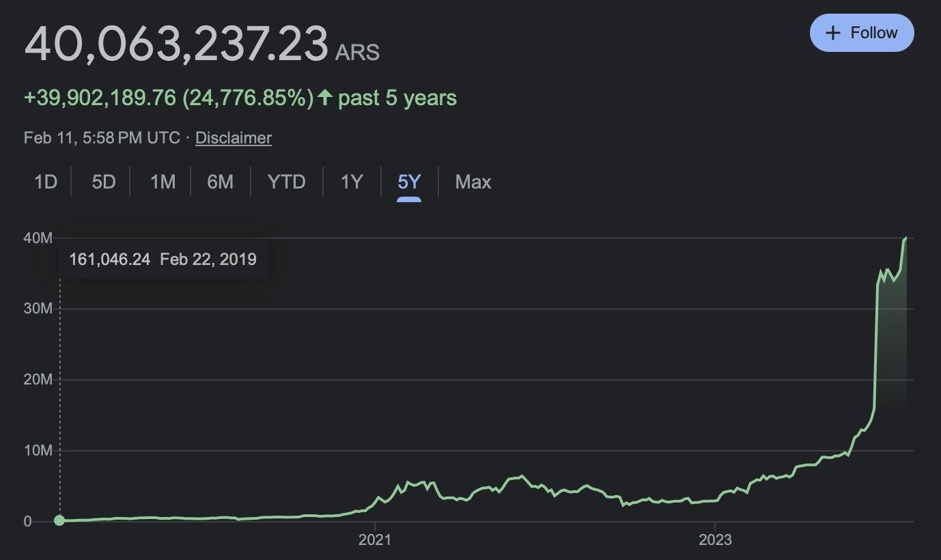941x560 pixels.
Task: Click the +39,902,189.76 (24,776.85%) change text
Action: coord(169,98)
